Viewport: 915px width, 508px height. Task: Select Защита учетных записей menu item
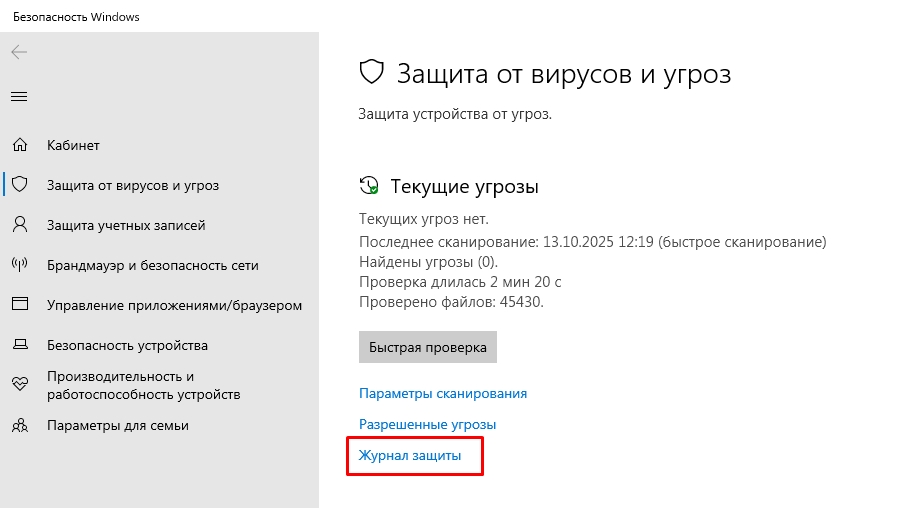(x=126, y=225)
